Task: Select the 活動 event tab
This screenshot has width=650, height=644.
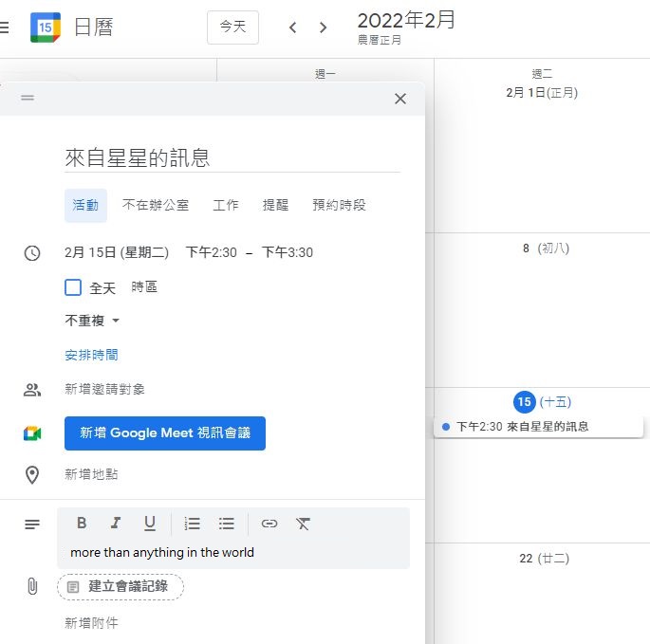Action: click(85, 205)
